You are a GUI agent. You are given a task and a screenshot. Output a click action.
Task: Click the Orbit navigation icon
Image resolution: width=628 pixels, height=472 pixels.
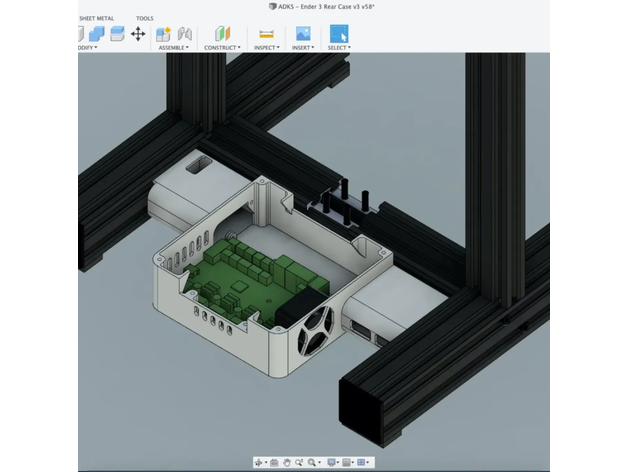coord(260,463)
